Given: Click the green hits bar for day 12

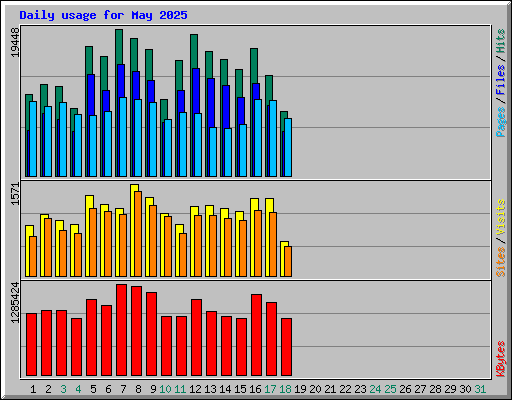Looking at the screenshot, I should point(194,51).
